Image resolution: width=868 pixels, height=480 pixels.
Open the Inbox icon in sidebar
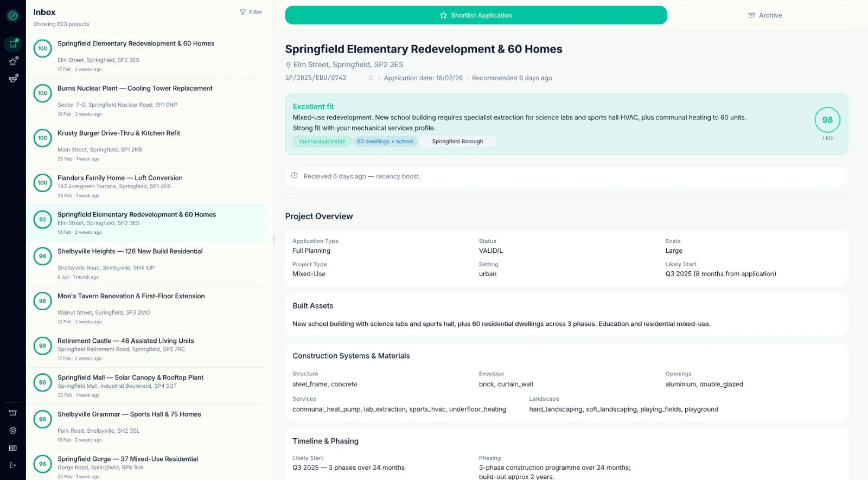(x=13, y=44)
